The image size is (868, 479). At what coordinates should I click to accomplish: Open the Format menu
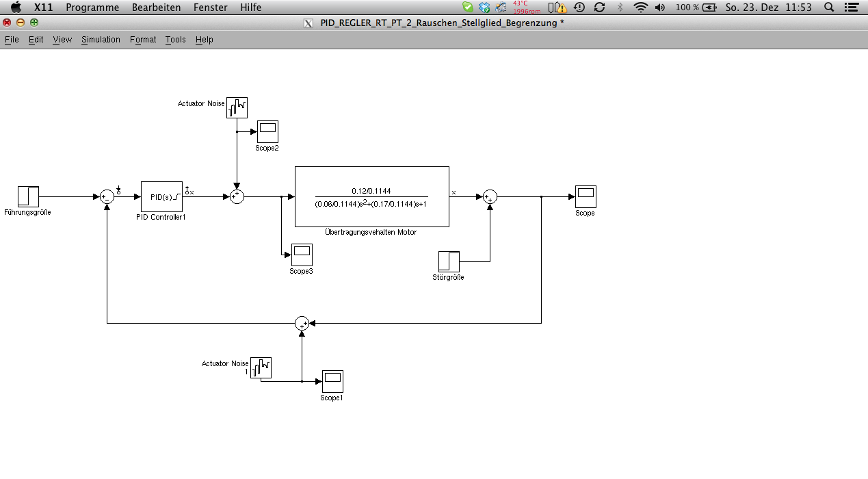(143, 40)
